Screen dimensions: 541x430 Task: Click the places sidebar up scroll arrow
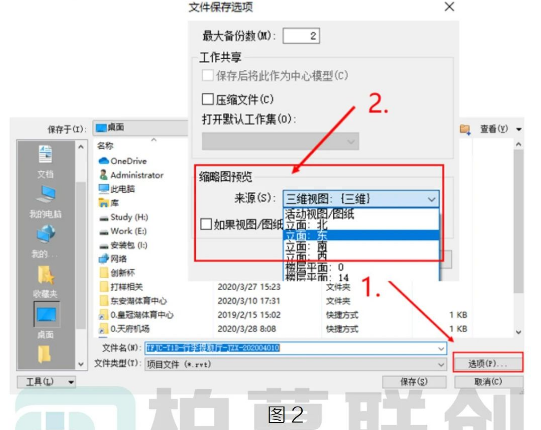point(81,147)
